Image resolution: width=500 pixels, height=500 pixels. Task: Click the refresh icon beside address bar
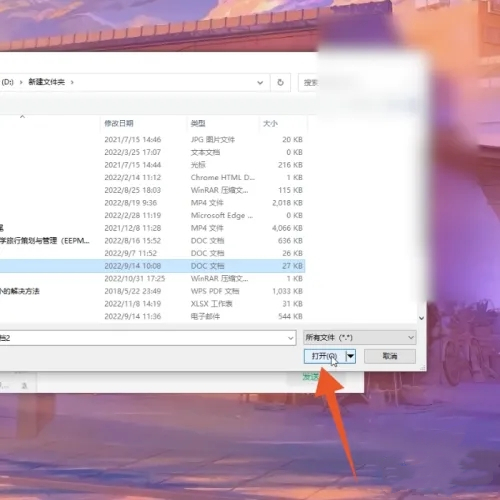pos(280,82)
